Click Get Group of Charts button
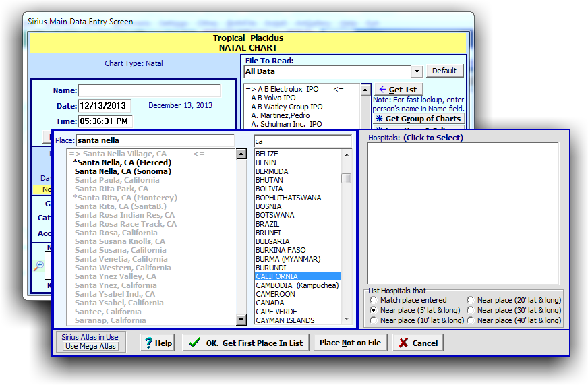The height and width of the screenshot is (385, 588). pyautogui.click(x=419, y=119)
